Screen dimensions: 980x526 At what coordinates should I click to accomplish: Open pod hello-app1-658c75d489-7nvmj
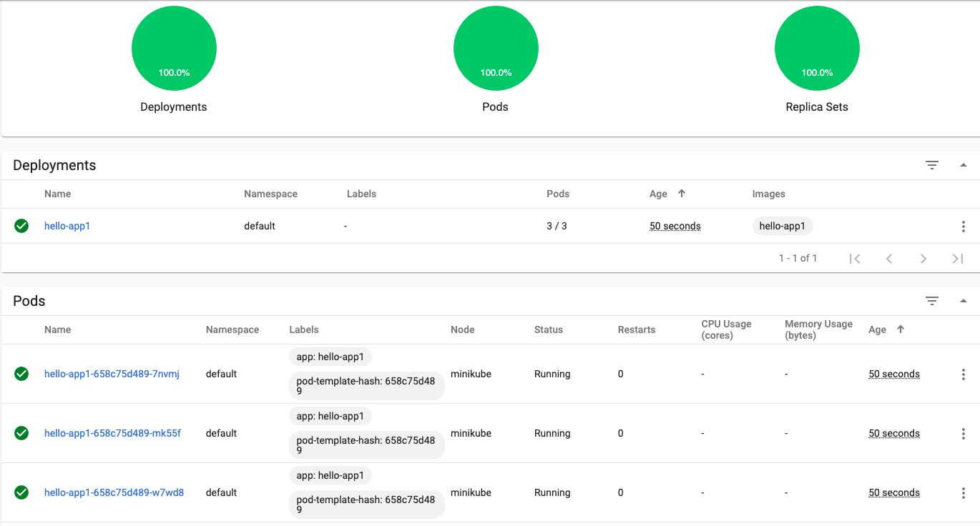112,374
